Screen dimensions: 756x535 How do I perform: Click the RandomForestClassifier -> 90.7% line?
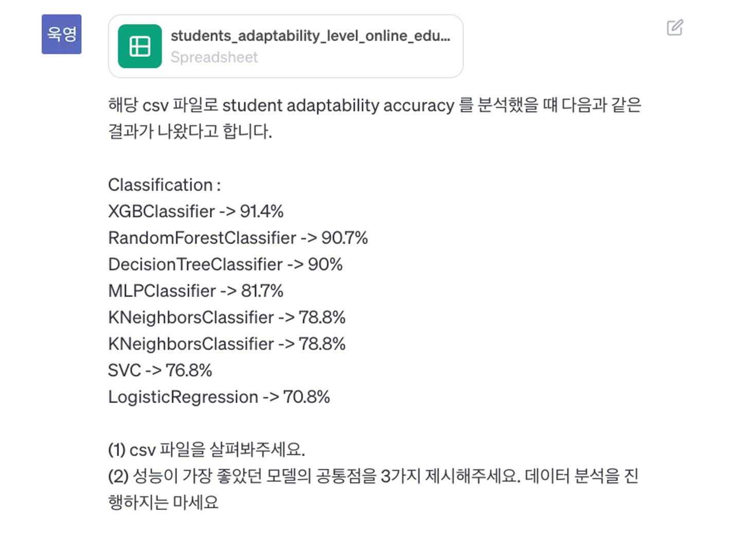click(238, 238)
